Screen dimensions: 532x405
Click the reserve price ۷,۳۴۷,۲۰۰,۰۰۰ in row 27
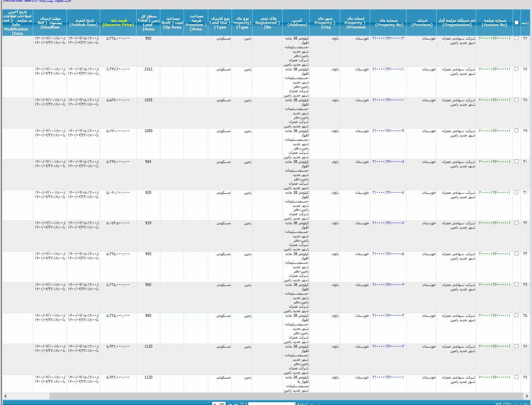pyautogui.click(x=118, y=69)
